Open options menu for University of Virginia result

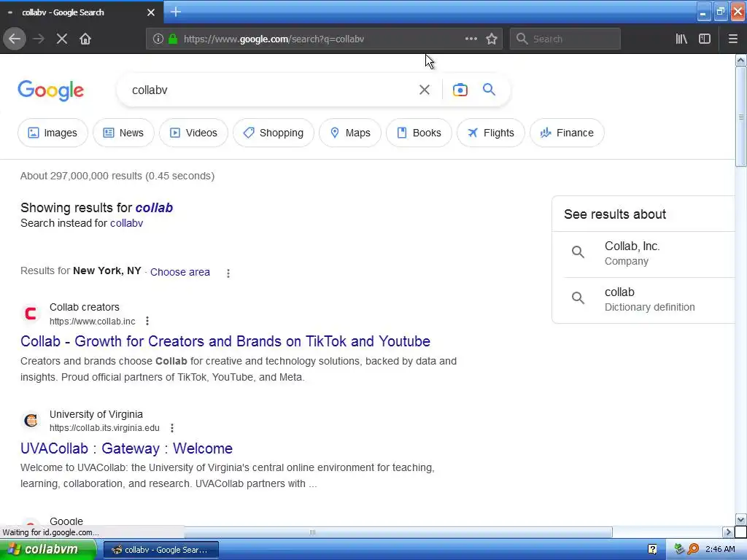coord(172,428)
